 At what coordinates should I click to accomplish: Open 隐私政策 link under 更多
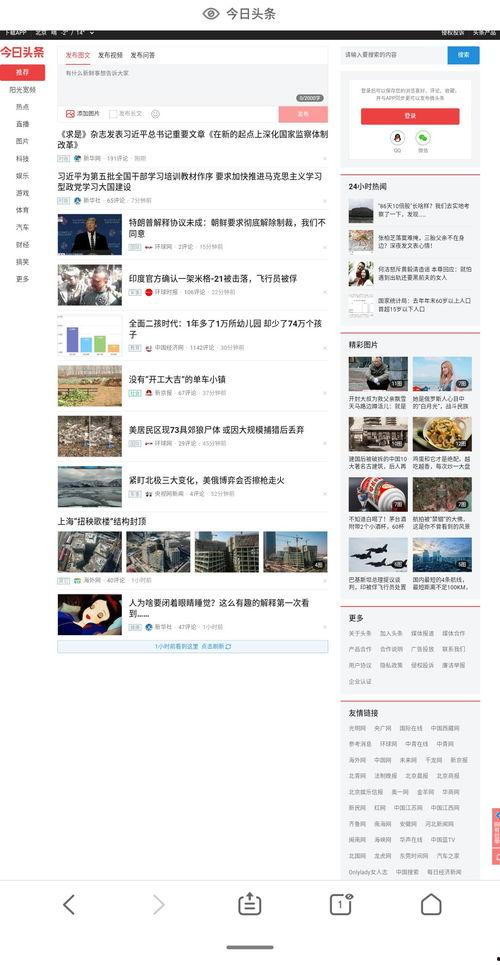point(391,665)
